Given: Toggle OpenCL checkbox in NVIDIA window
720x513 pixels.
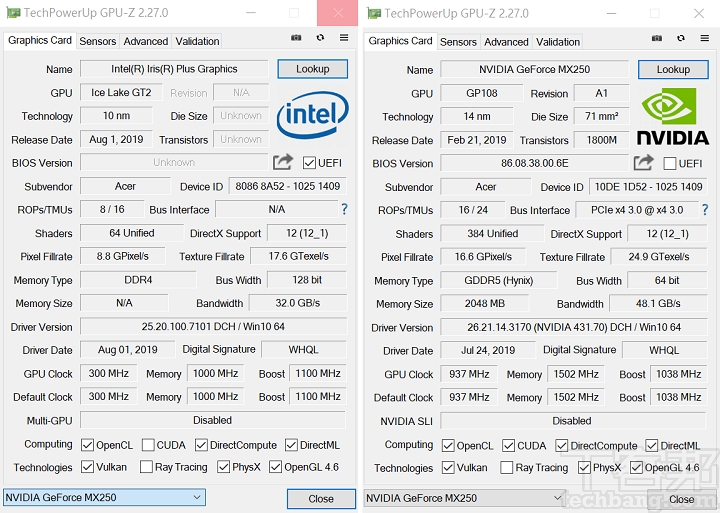Looking at the screenshot, I should pyautogui.click(x=448, y=445).
